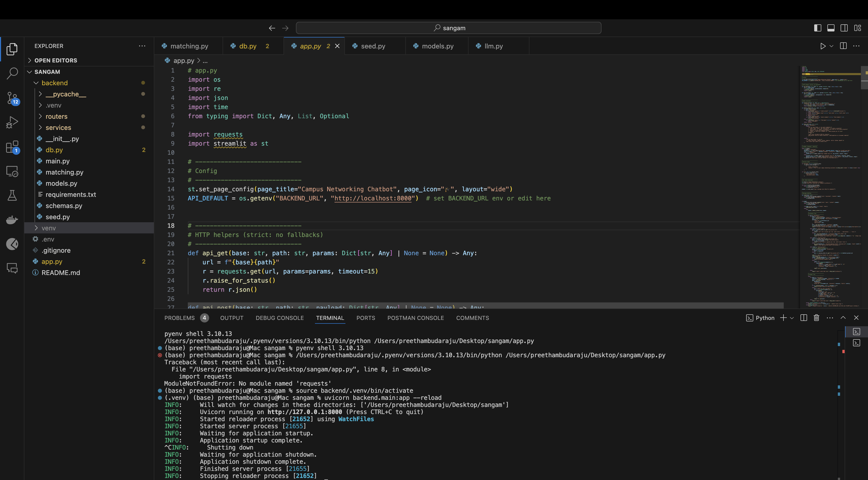Switch to the seed.py tab
Viewport: 868px width, 480px height.
373,46
